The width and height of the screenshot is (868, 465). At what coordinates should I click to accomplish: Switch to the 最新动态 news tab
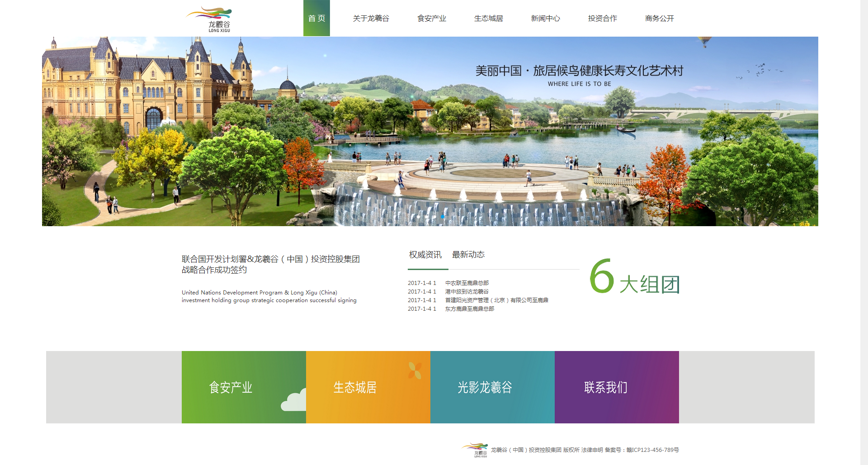coord(468,255)
